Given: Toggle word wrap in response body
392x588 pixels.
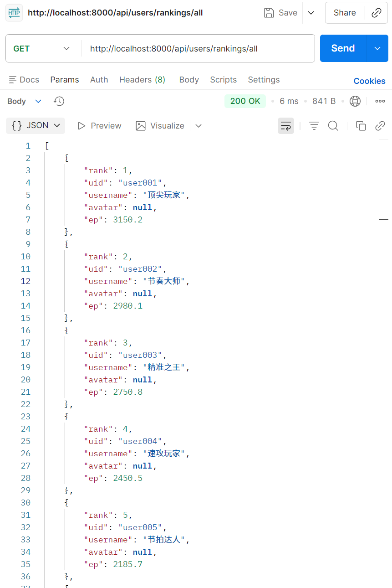Looking at the screenshot, I should click(286, 126).
